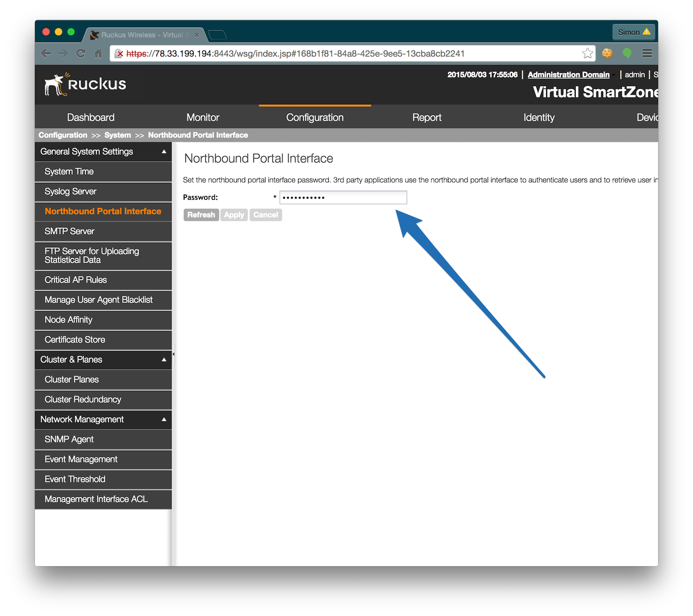Close the Ruckus Wireless browser tab
This screenshot has height=616, width=693.
197,35
